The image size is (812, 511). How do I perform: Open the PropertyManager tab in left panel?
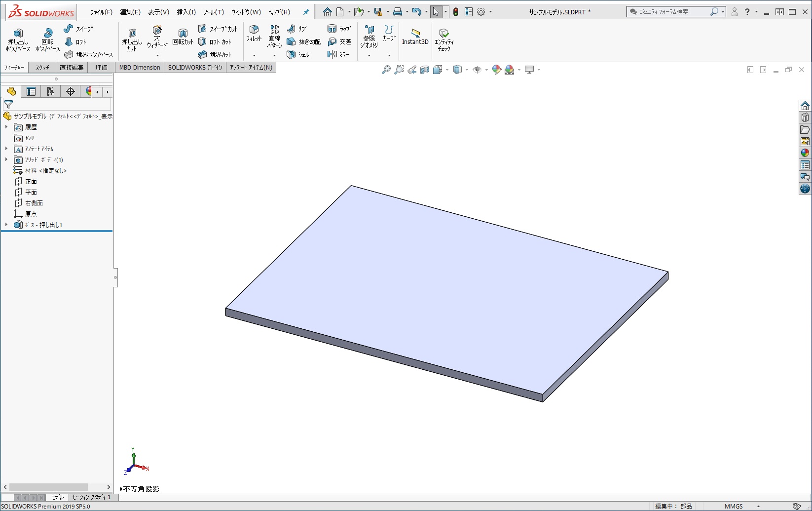click(x=31, y=91)
